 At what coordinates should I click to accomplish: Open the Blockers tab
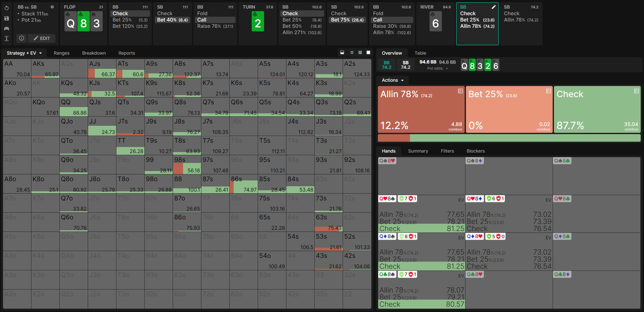click(476, 151)
